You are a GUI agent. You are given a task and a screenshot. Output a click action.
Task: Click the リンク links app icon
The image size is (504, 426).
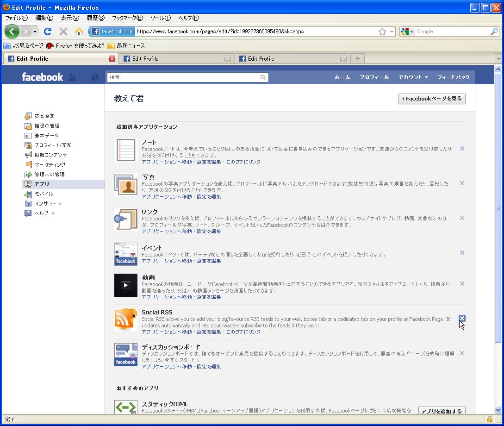(126, 219)
